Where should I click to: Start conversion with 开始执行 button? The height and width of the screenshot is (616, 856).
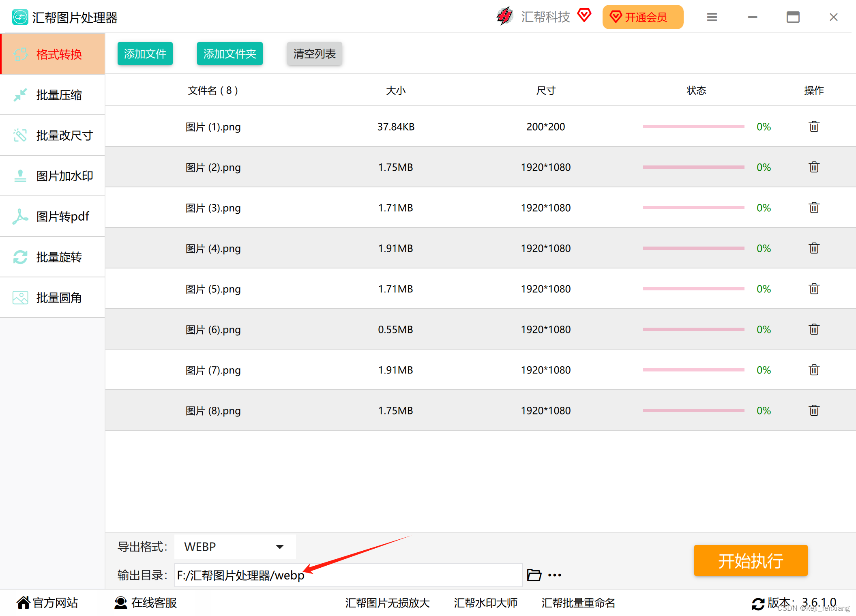(751, 561)
